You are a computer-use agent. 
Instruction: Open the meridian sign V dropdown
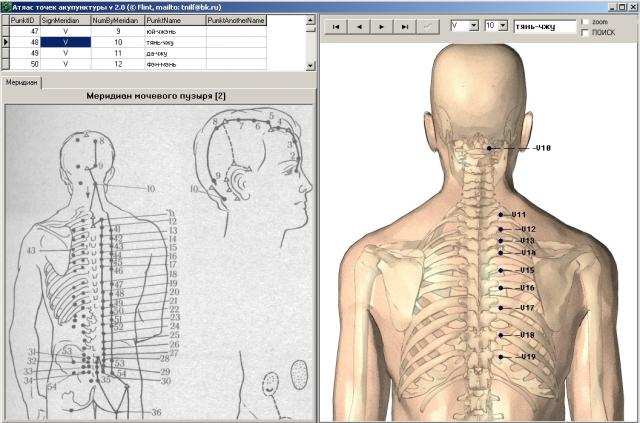tap(473, 26)
